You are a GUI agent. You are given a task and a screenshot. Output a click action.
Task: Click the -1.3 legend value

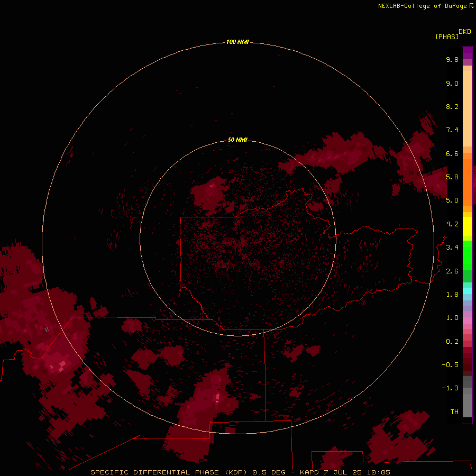[450, 388]
